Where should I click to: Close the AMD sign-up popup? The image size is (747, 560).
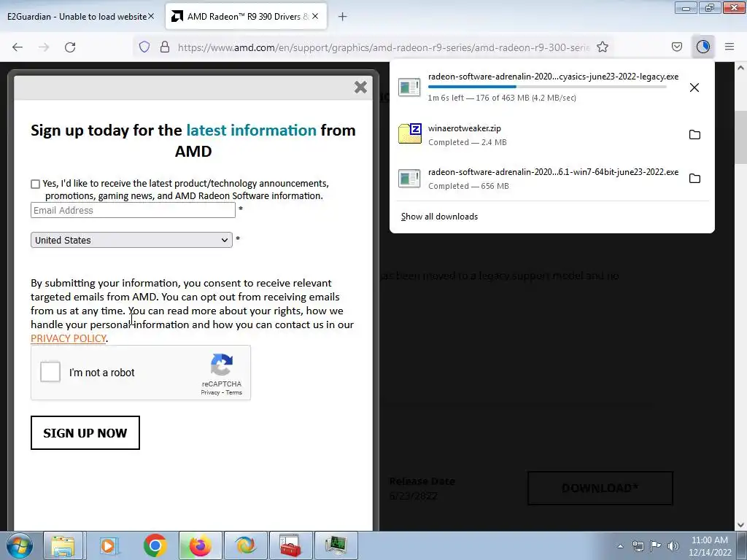[360, 87]
